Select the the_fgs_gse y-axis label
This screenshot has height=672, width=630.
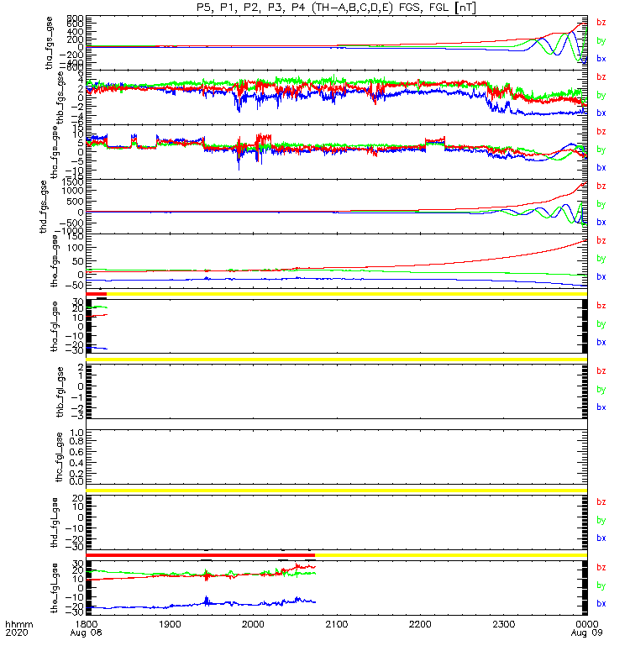(x=55, y=261)
